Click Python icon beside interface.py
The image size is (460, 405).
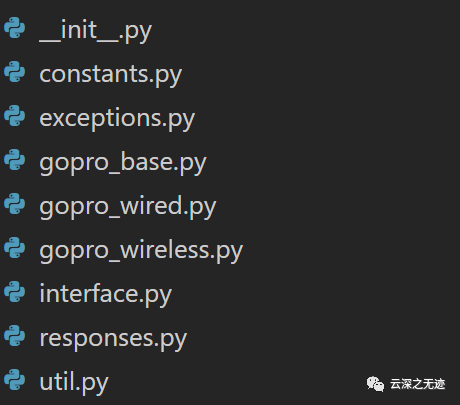click(x=15, y=291)
